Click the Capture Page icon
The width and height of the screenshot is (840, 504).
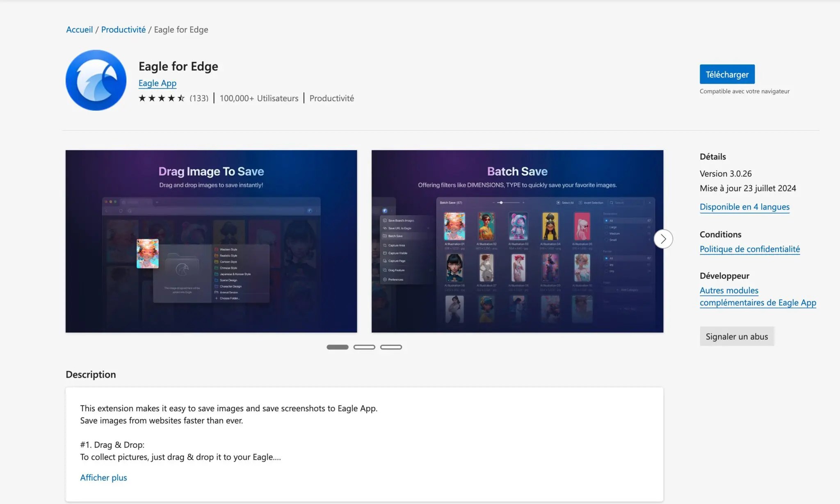[x=385, y=261]
